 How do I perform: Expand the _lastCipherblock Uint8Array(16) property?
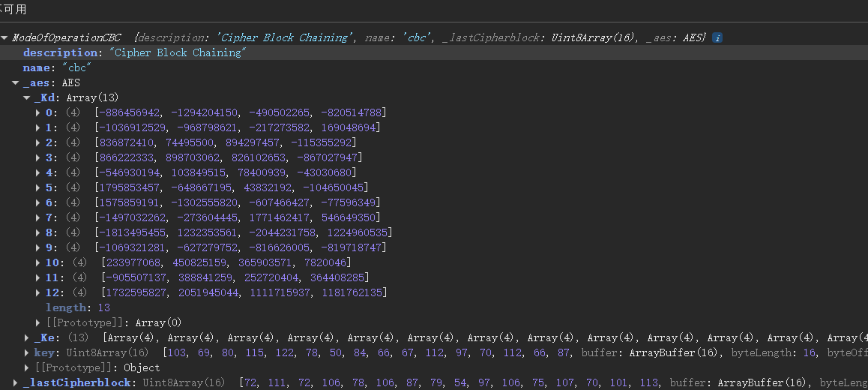point(16,382)
